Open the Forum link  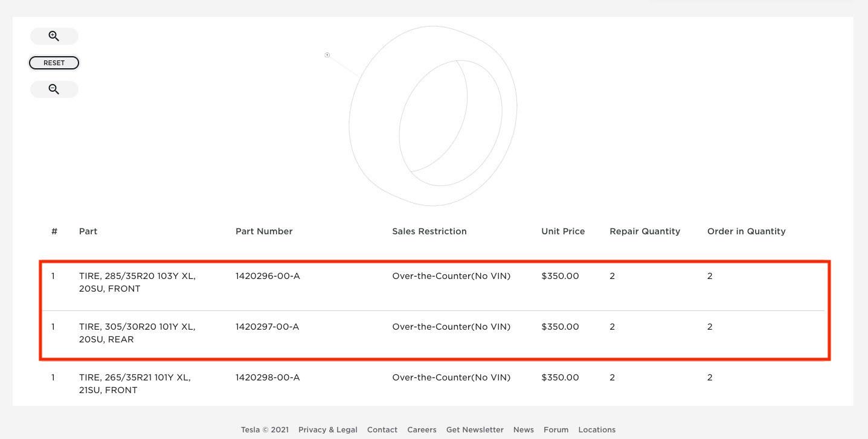point(556,430)
